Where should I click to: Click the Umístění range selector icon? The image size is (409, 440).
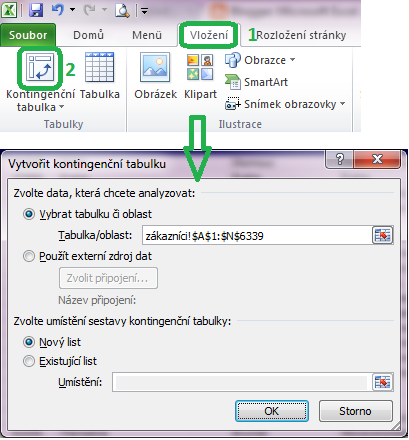click(383, 382)
